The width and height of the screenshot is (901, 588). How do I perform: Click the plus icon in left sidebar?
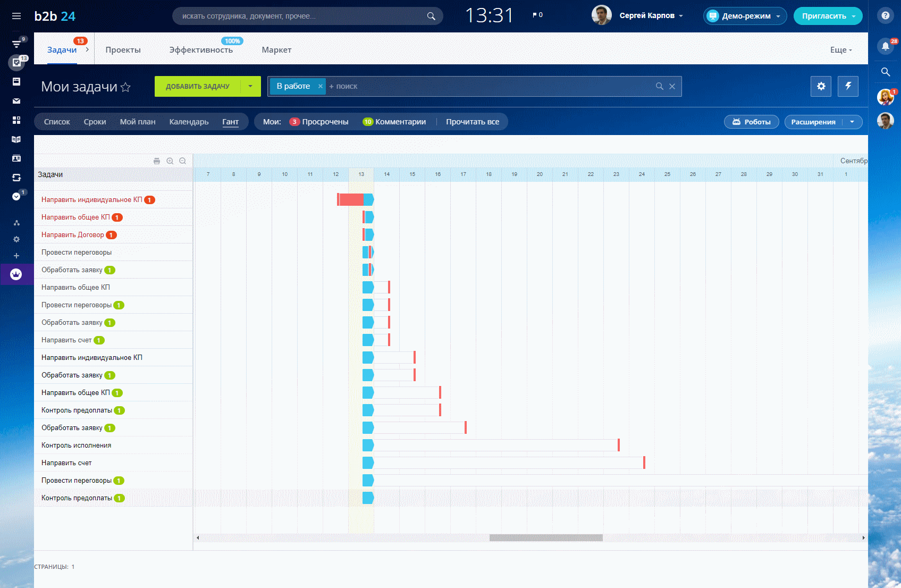point(16,256)
